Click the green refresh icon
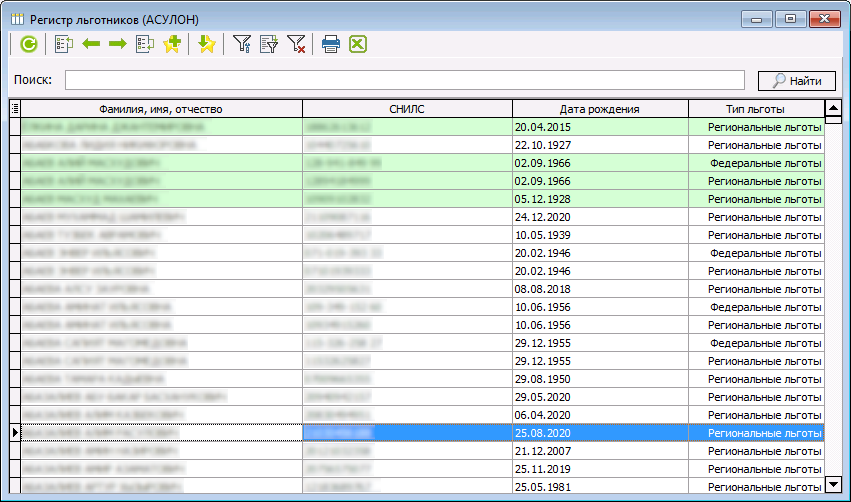Viewport: 851px width, 502px height. coord(29,44)
